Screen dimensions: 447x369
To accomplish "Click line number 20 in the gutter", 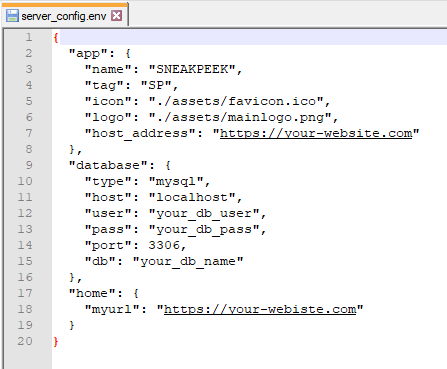I will pos(25,341).
